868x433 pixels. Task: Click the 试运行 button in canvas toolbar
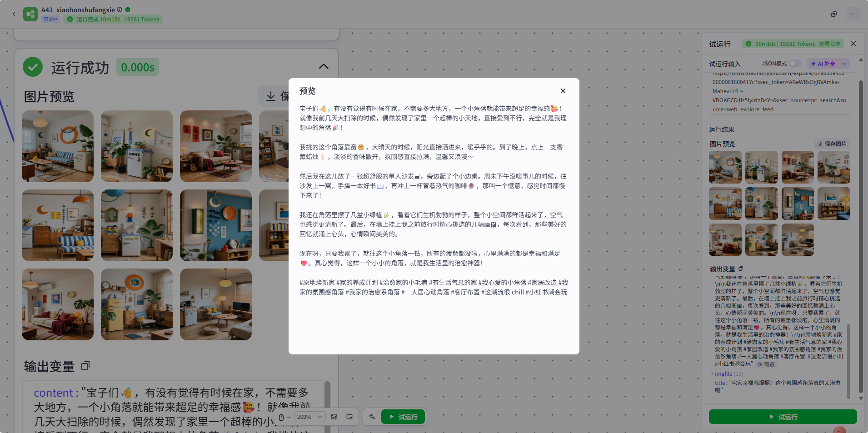(x=403, y=417)
